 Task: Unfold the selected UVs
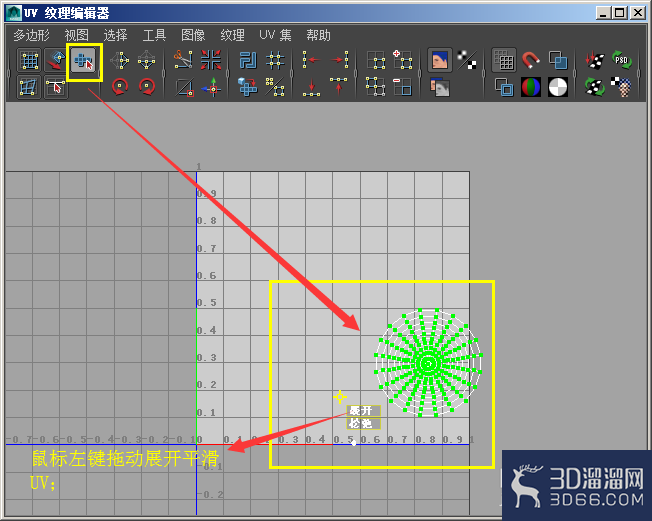tap(248, 87)
